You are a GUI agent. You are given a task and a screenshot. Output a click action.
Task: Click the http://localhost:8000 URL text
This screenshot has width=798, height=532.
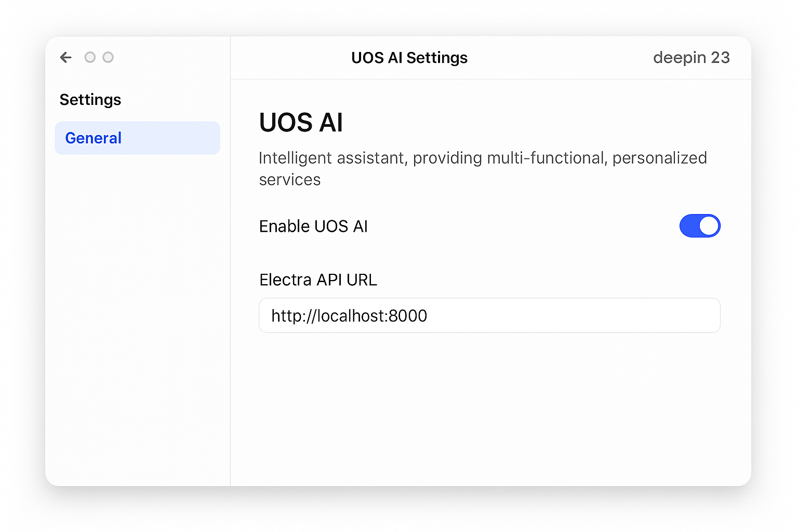coord(349,316)
